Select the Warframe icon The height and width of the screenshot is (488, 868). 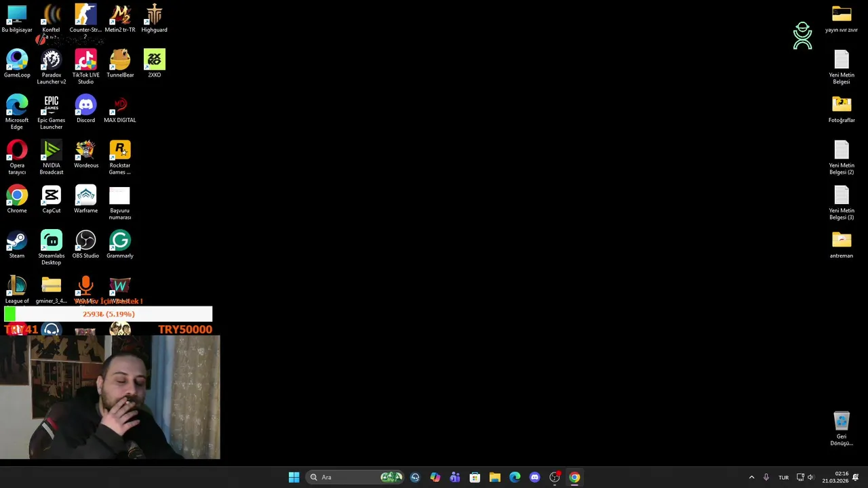click(85, 200)
